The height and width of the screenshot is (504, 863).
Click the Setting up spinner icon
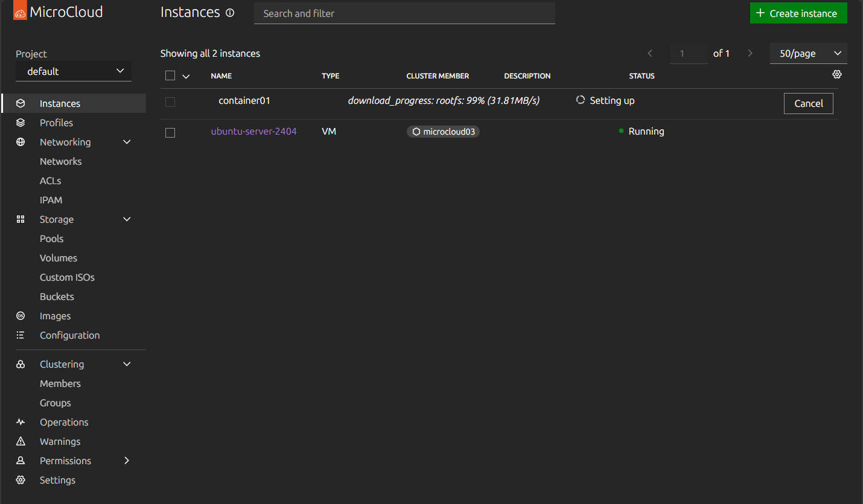581,100
